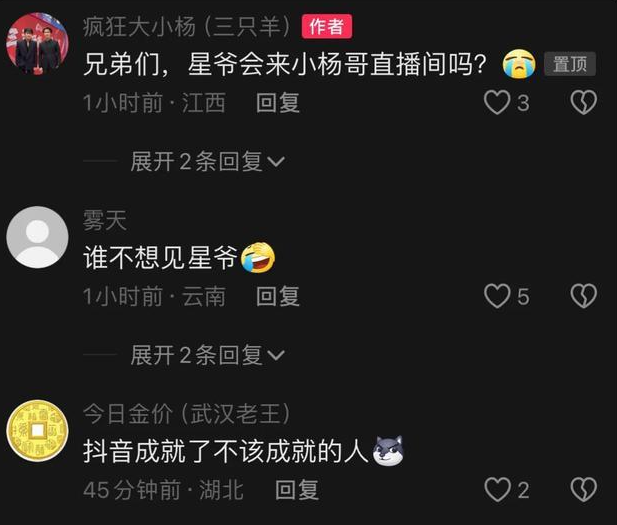Image resolution: width=617 pixels, height=525 pixels.
Task: Dislike the 抖音成就了 comment
Action: click(584, 490)
